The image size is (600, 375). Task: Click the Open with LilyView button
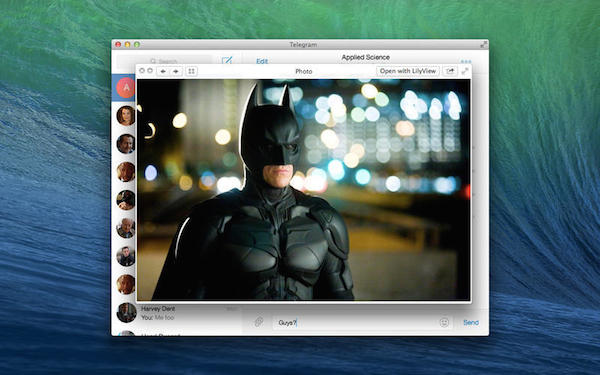point(408,71)
